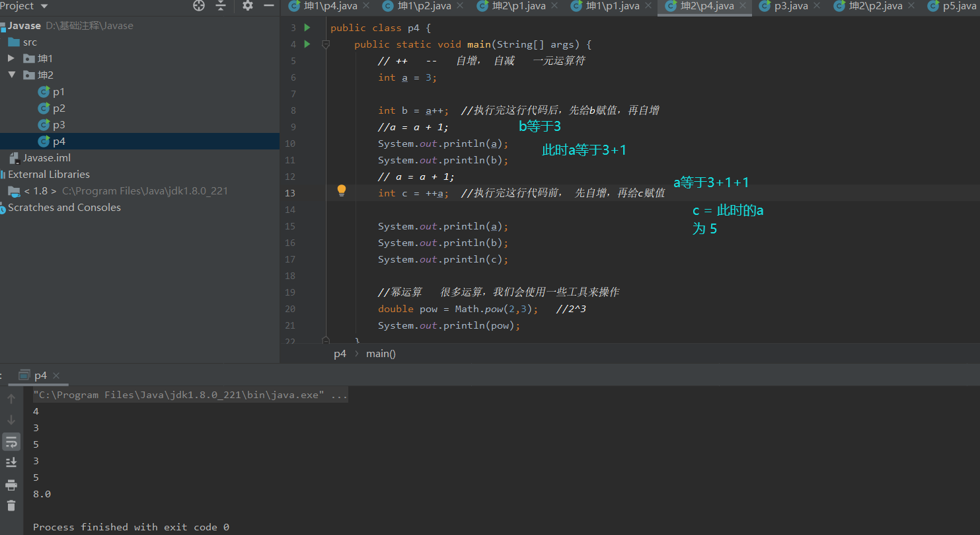Select class p4 in Project tree
Screen dimensions: 980x535
(x=59, y=142)
